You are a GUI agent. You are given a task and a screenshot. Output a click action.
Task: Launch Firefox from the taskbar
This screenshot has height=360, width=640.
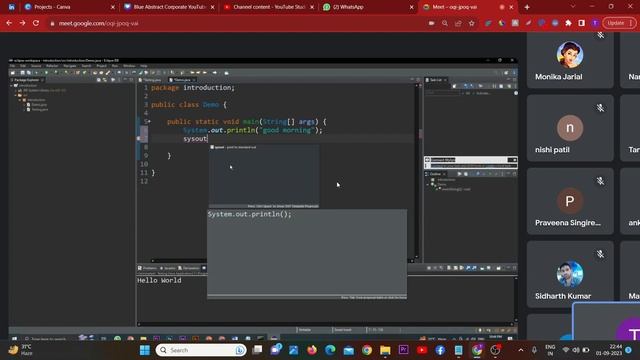point(312,350)
